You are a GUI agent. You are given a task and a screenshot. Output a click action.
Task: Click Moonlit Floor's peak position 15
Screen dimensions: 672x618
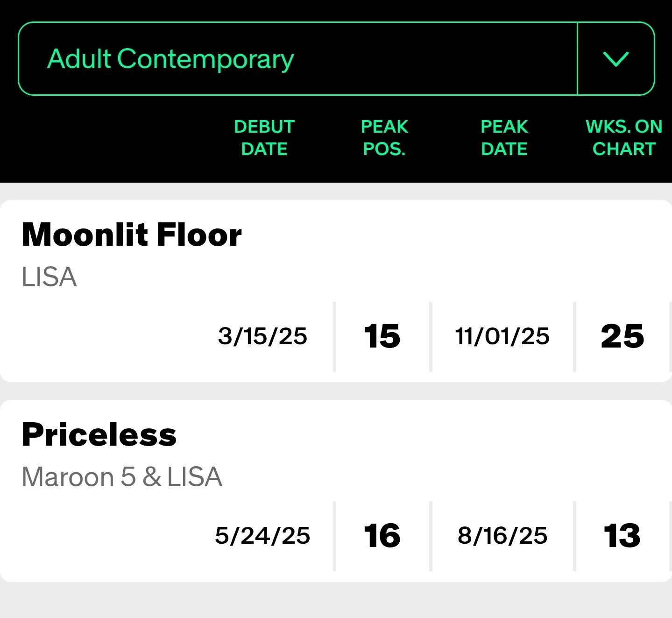coord(382,336)
